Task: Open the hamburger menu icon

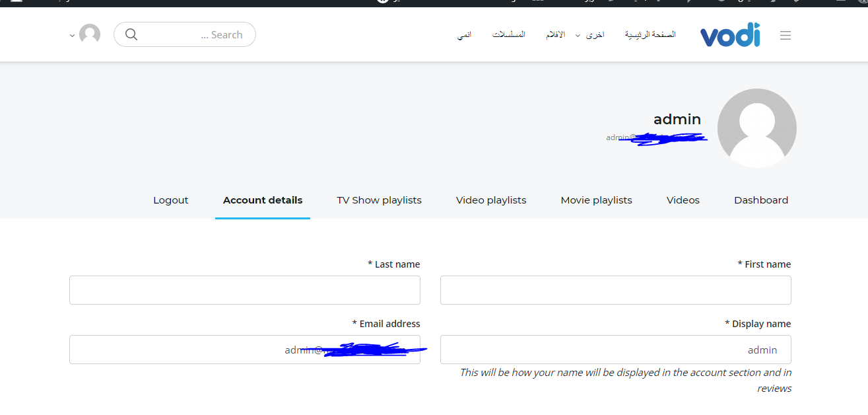Action: tap(785, 36)
